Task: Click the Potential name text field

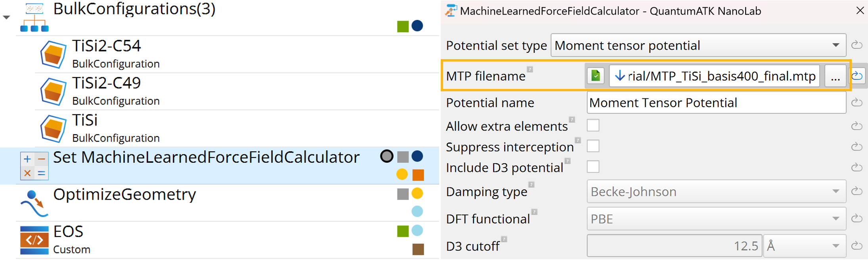Action: [716, 103]
